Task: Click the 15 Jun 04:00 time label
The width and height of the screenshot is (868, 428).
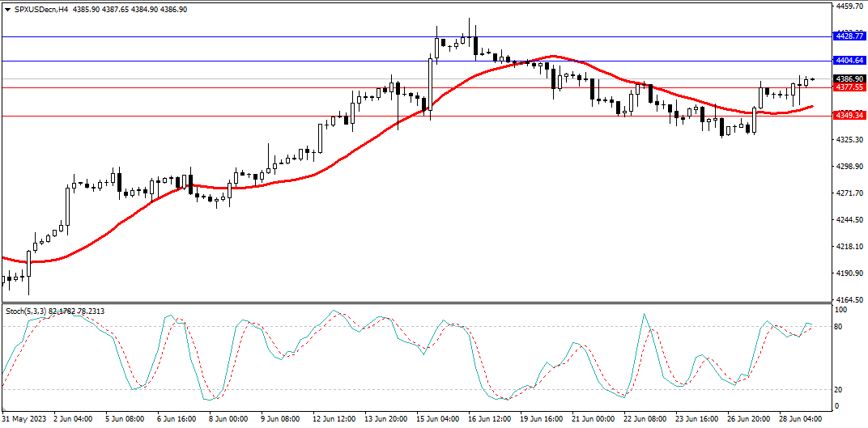Action: [436, 419]
